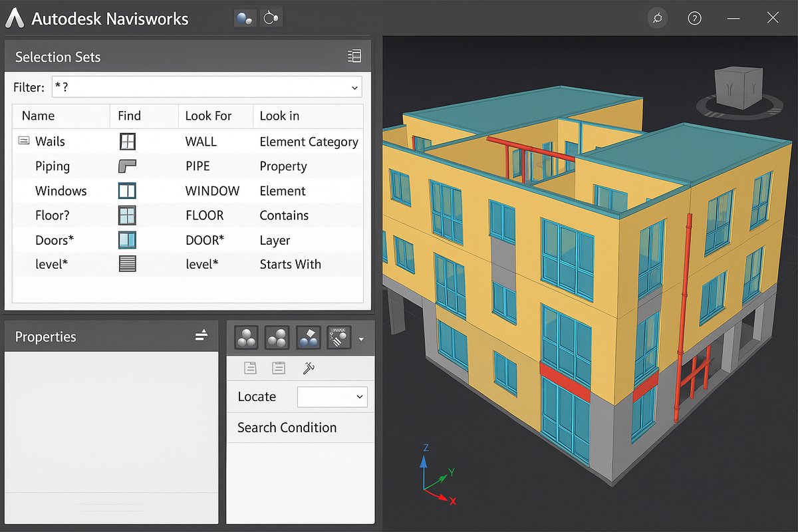Sort by the Name column header
798x532 pixels.
(x=38, y=116)
